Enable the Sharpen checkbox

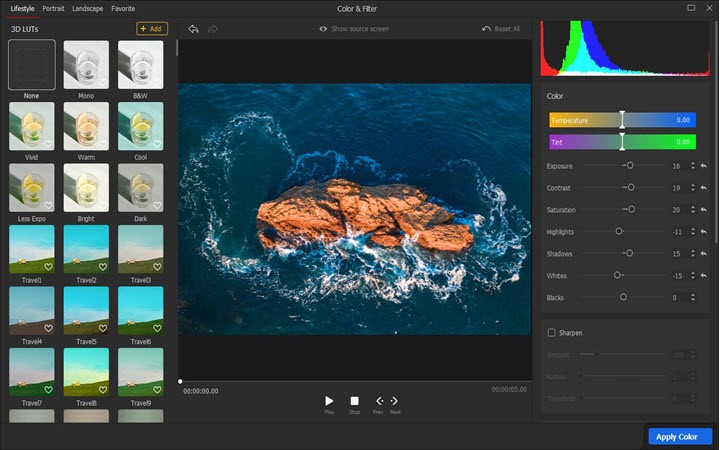pyautogui.click(x=551, y=332)
